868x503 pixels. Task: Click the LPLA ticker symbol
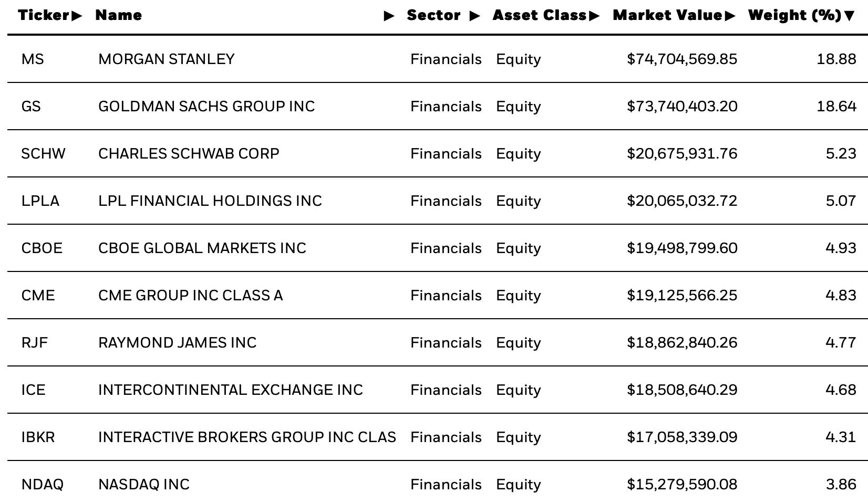coord(40,201)
